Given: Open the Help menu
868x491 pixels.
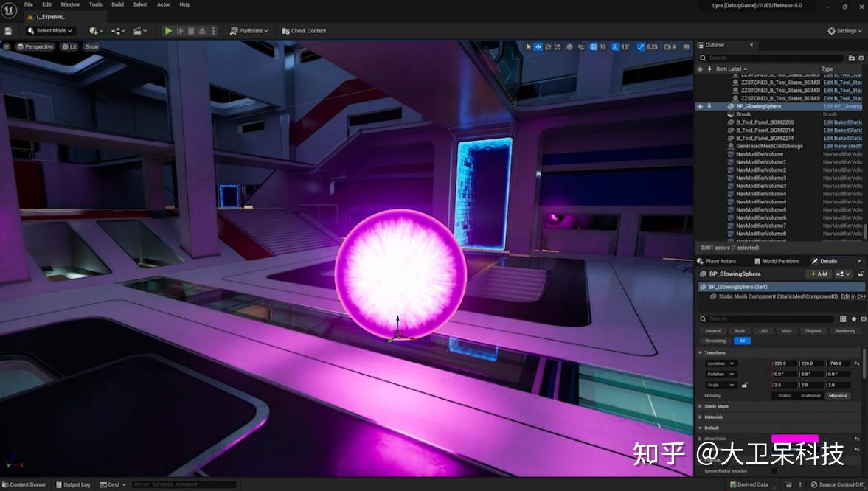Looking at the screenshot, I should (x=185, y=4).
